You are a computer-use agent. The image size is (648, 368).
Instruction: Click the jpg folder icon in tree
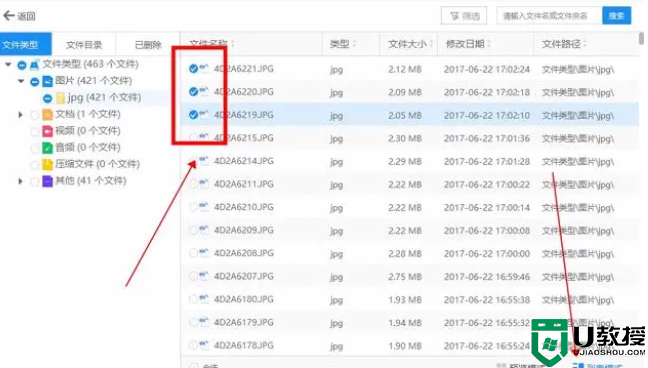(60, 98)
